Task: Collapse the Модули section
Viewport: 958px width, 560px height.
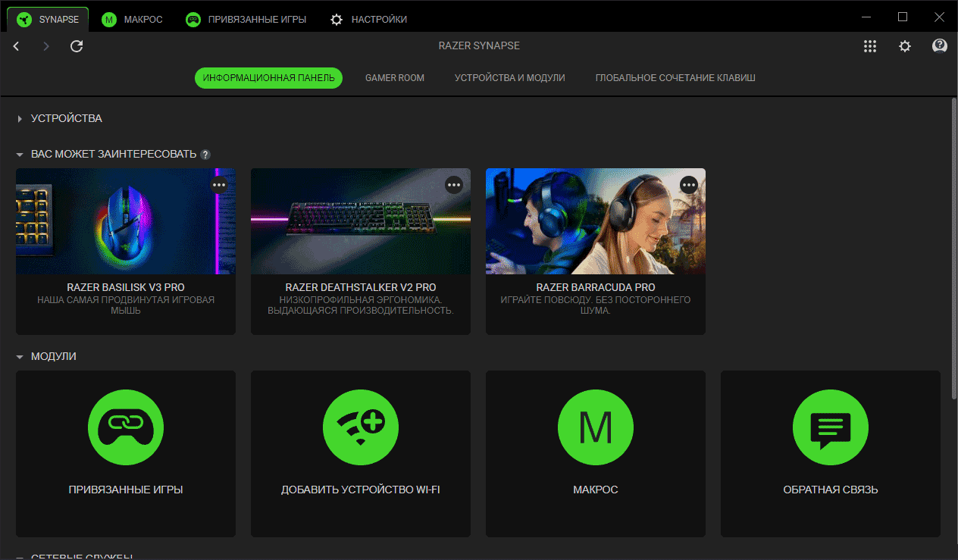Action: coord(20,357)
